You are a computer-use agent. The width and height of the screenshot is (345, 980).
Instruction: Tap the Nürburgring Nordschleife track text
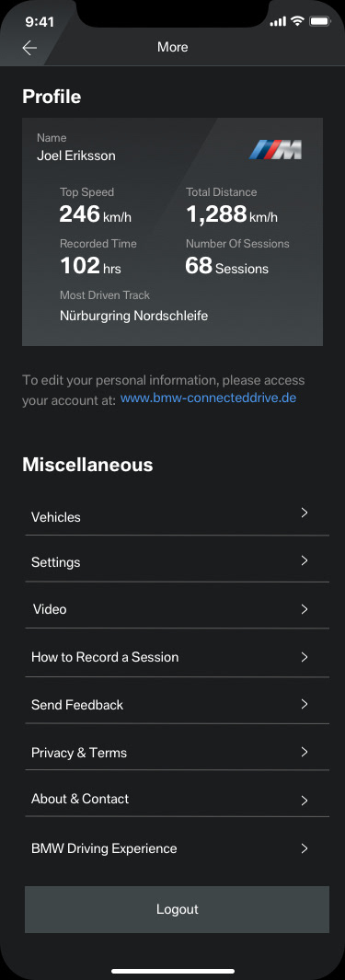click(x=133, y=316)
